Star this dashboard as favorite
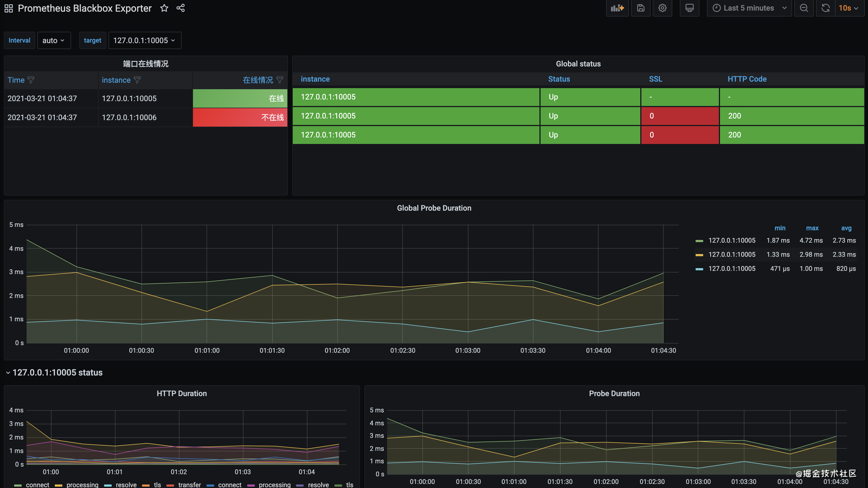The height and width of the screenshot is (488, 868). (x=164, y=8)
